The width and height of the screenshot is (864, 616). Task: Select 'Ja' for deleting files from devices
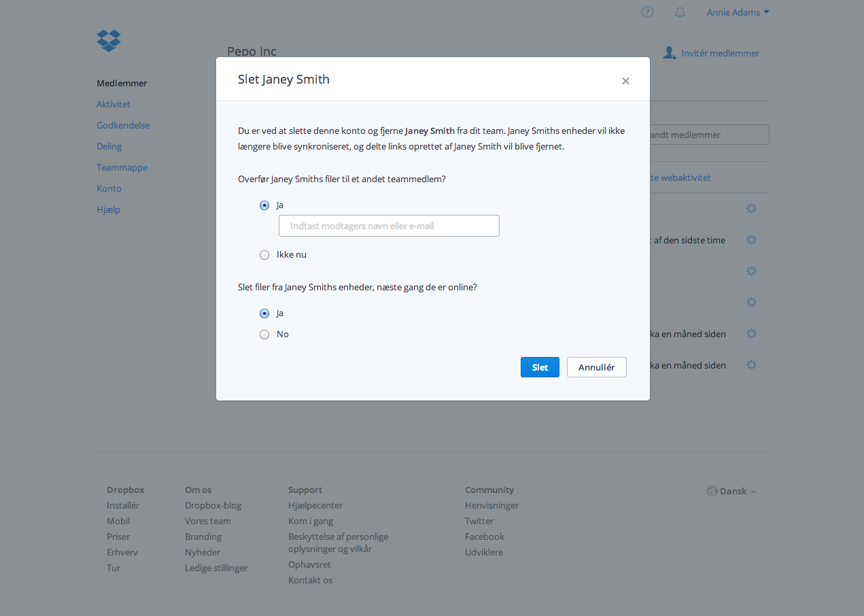pyautogui.click(x=264, y=313)
